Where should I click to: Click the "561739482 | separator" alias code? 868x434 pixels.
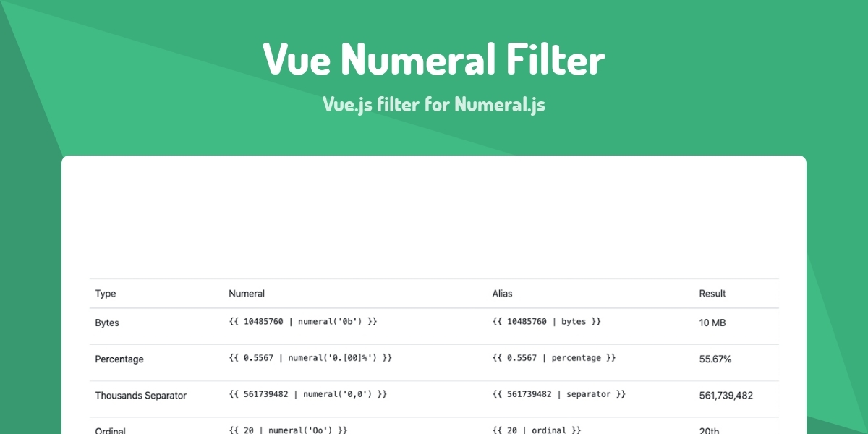559,394
